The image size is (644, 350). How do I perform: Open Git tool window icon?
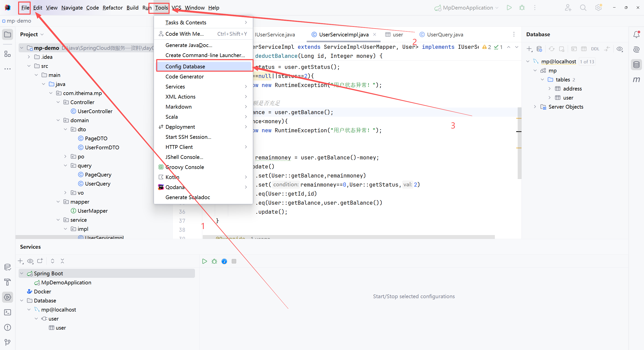click(x=8, y=342)
